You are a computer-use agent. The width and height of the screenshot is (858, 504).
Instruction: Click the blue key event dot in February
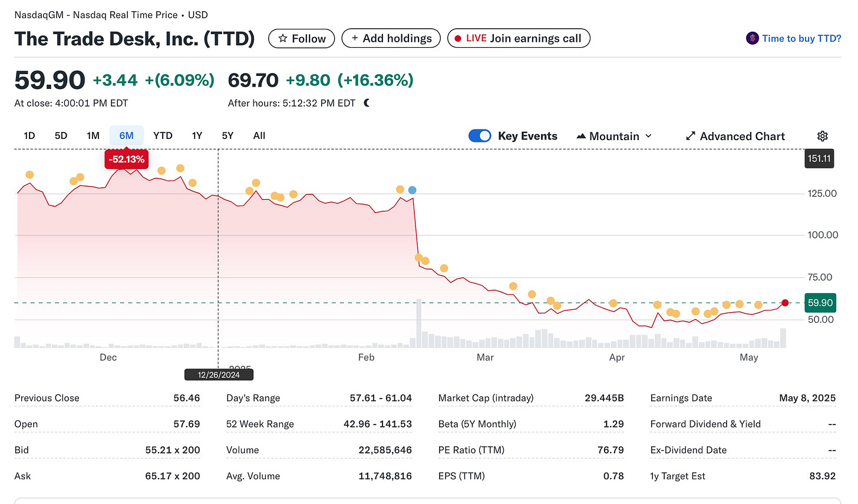[412, 190]
